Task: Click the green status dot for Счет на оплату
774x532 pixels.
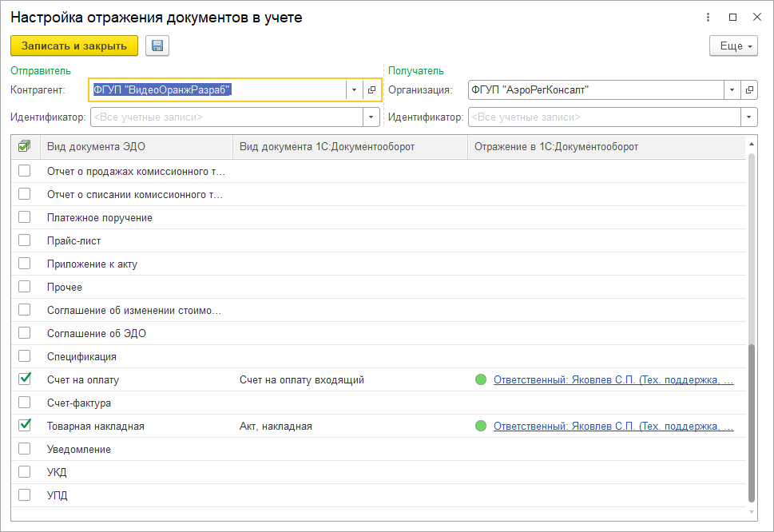Action: point(480,380)
